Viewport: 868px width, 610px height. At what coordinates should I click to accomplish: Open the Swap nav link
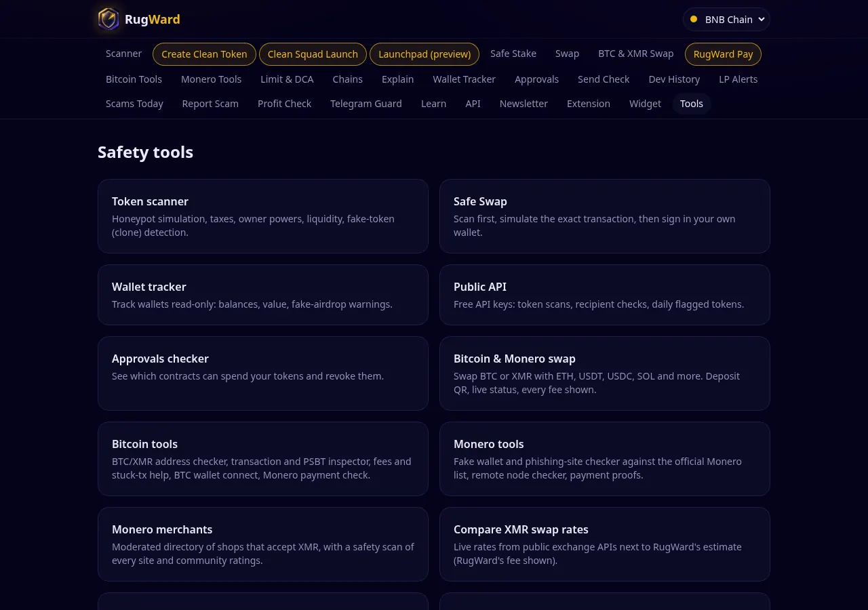click(x=567, y=54)
